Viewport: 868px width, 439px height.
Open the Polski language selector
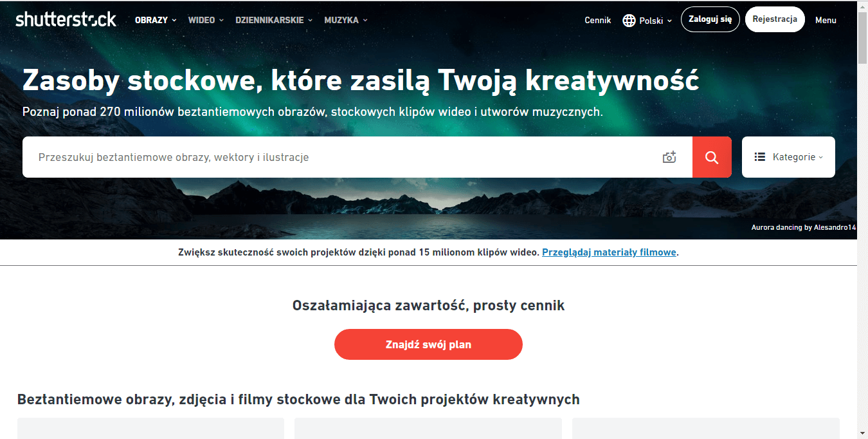(647, 20)
